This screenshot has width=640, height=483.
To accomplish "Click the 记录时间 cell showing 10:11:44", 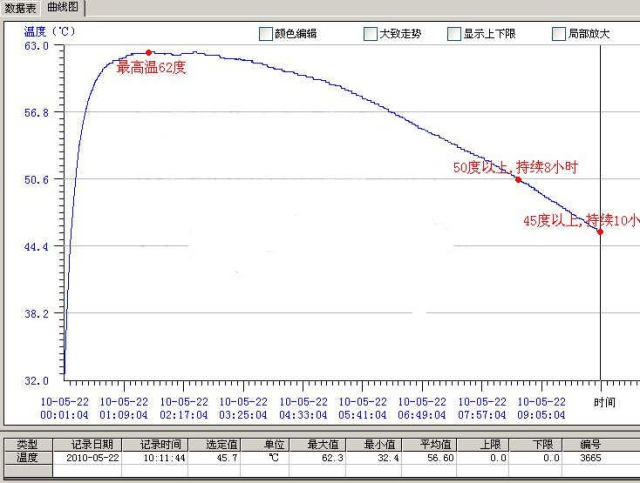I will (x=162, y=457).
